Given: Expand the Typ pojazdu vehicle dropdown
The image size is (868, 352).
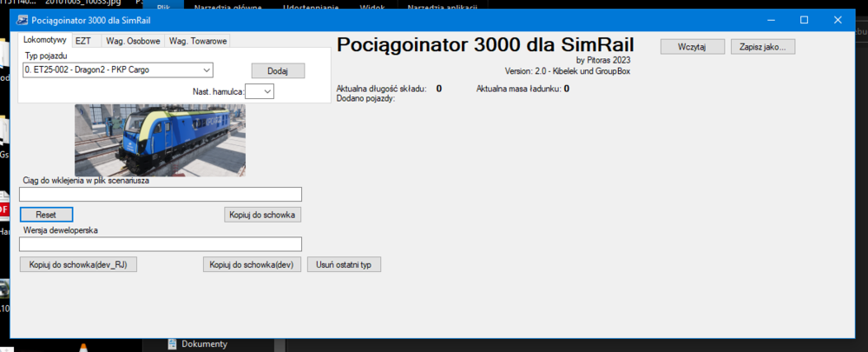Looking at the screenshot, I should click(x=118, y=70).
